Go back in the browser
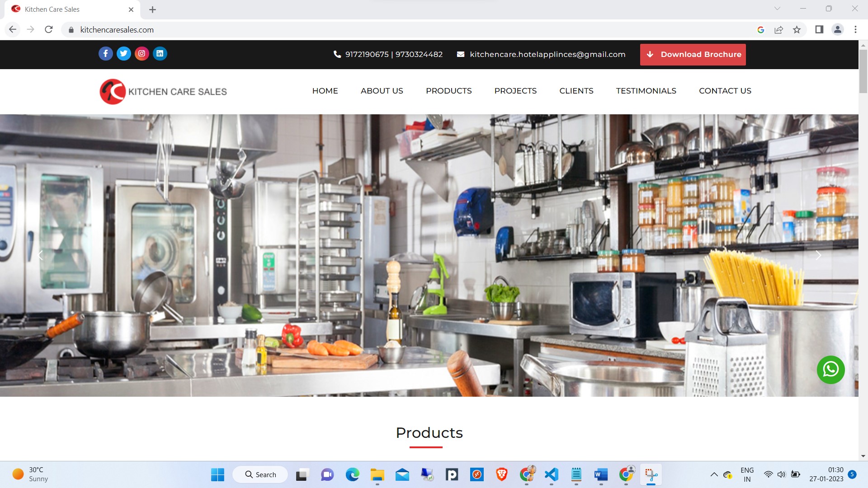 13,29
